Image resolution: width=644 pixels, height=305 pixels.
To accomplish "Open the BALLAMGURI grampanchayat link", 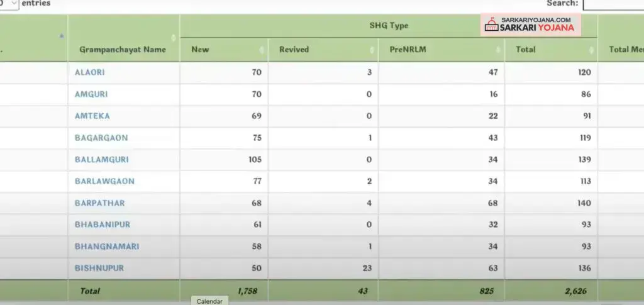I will (x=102, y=159).
